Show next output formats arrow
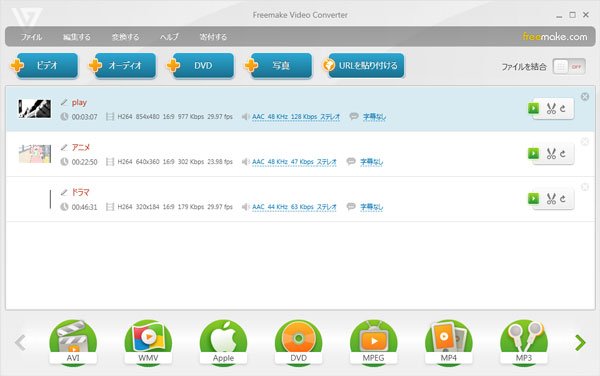This screenshot has height=376, width=600. 580,343
